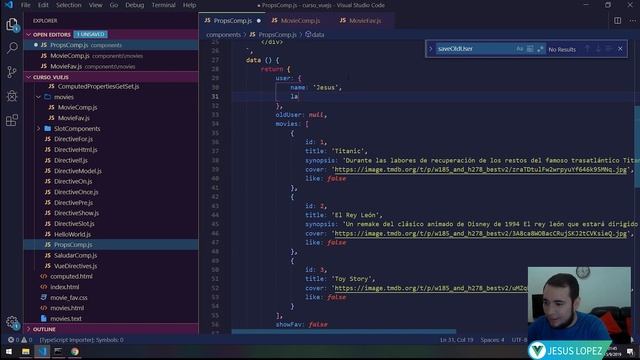Screen dimensions: 640x360
Task: Toggle Use Regular Expression in find widget
Action: click(x=540, y=49)
